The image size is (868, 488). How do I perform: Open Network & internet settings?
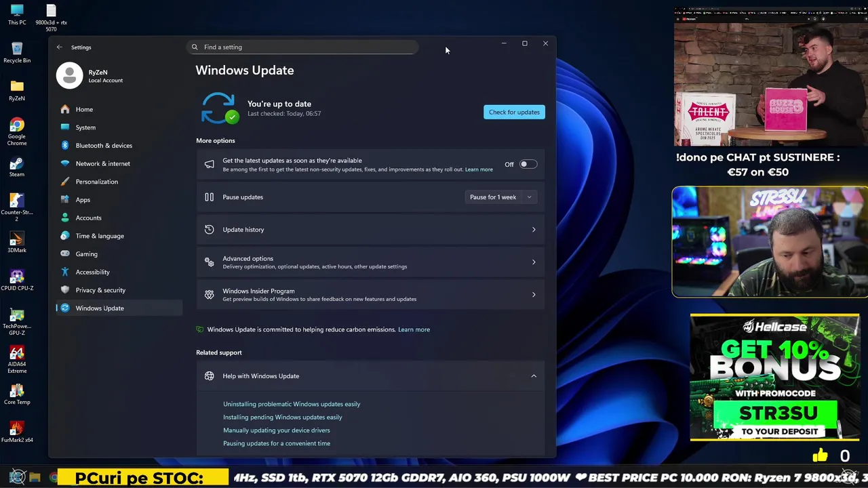119,163
